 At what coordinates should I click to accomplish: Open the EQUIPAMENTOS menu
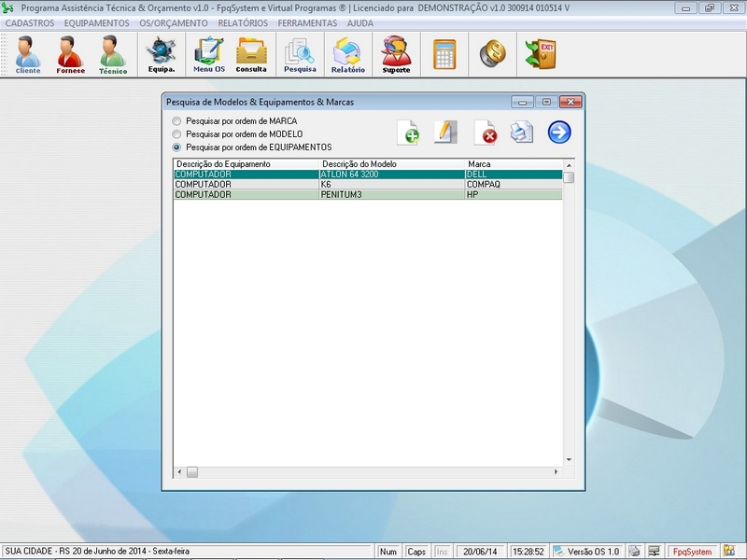click(97, 22)
